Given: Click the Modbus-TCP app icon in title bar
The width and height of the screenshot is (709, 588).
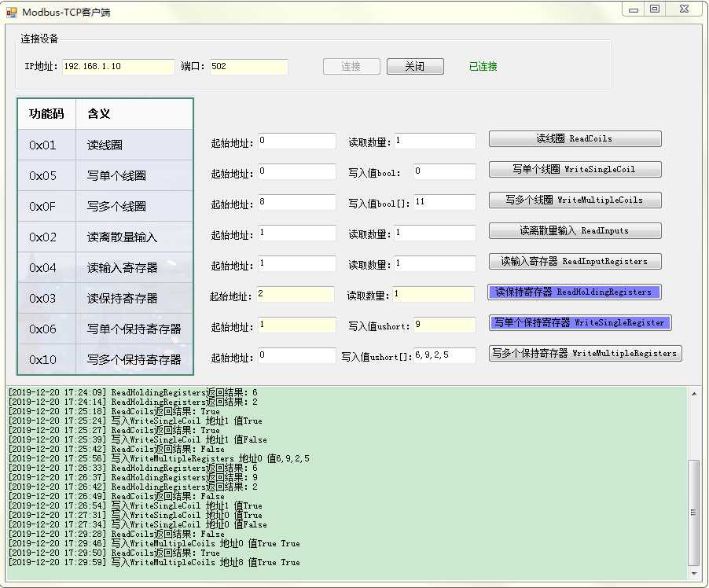Looking at the screenshot, I should tap(11, 13).
